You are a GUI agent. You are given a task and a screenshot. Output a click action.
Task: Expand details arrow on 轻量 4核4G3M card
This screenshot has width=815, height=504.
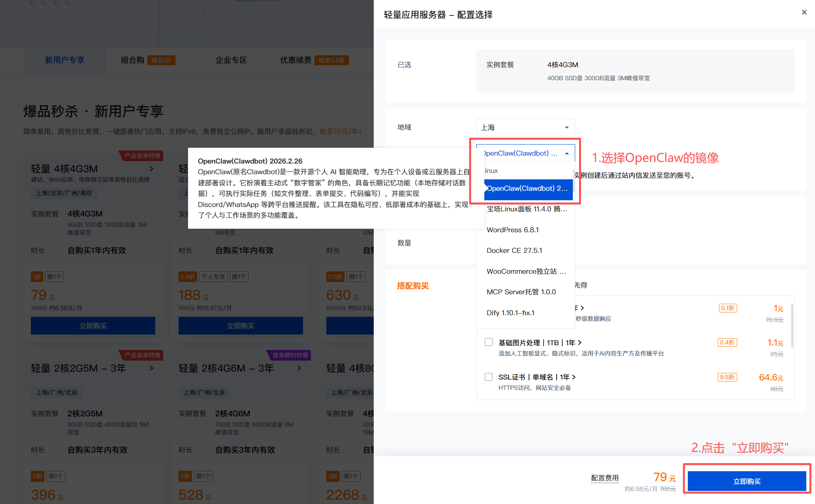pyautogui.click(x=151, y=168)
